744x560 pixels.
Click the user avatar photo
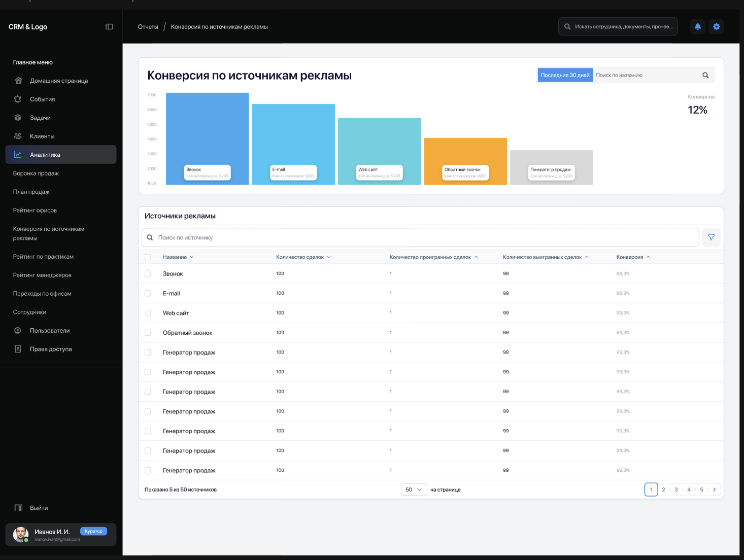tap(21, 534)
